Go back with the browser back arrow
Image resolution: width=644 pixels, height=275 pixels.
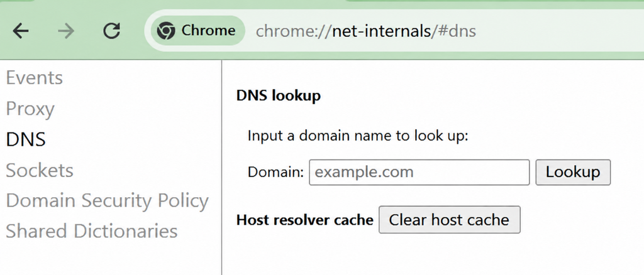(21, 31)
